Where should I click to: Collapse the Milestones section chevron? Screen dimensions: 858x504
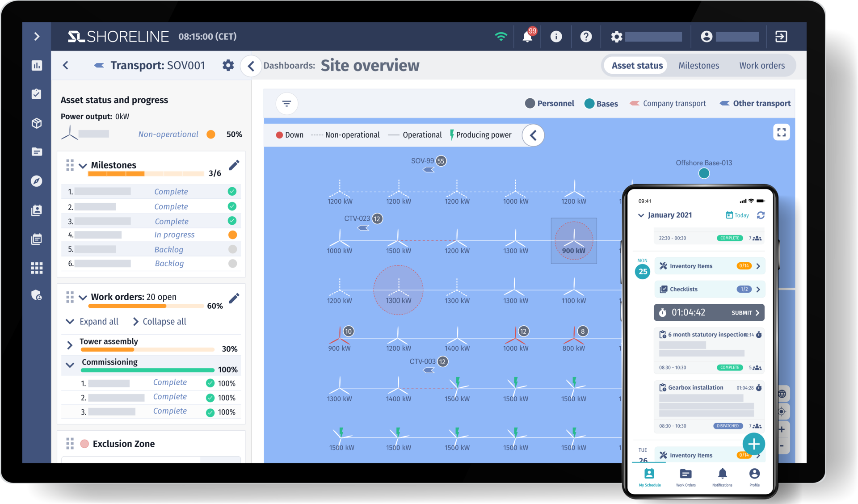pos(83,166)
